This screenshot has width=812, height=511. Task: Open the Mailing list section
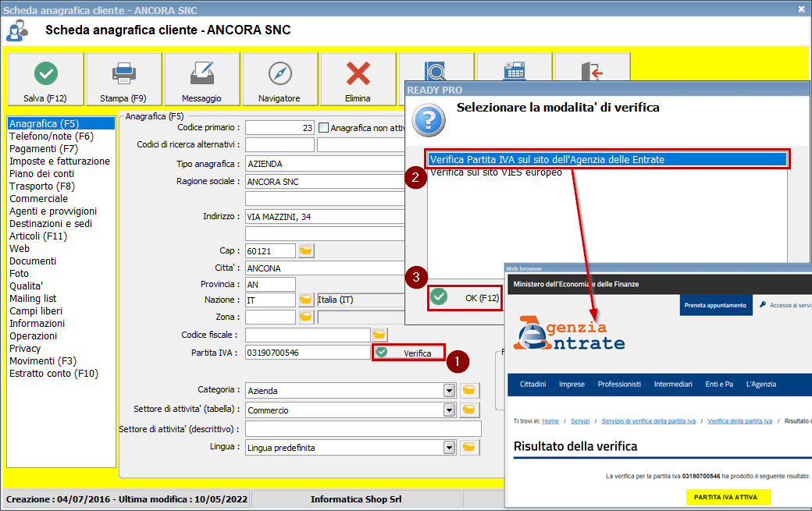(x=33, y=299)
